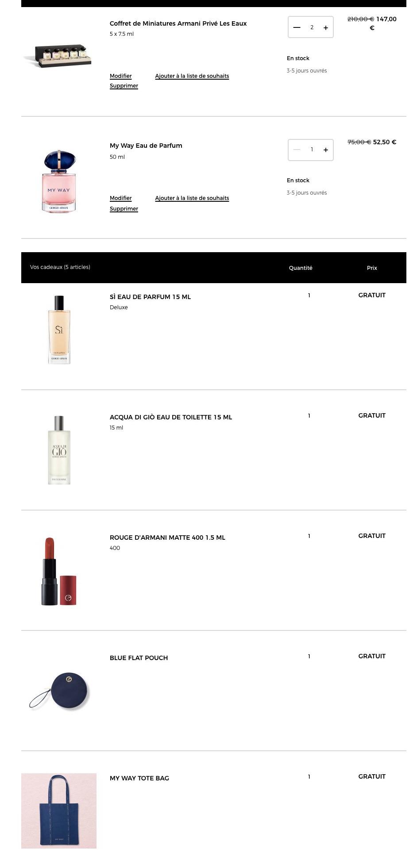Click the quantity field for My Way Eau de Parfum
This screenshot has height=868, width=417.
coord(312,150)
